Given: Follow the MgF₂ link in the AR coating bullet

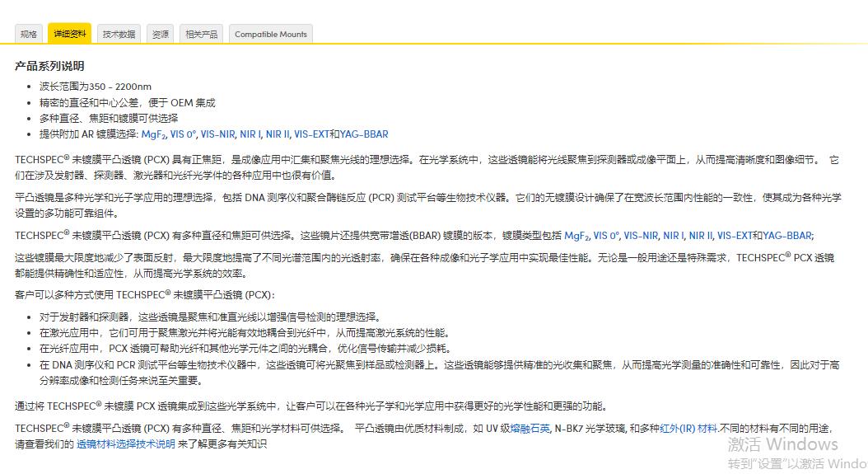Looking at the screenshot, I should point(153,134).
